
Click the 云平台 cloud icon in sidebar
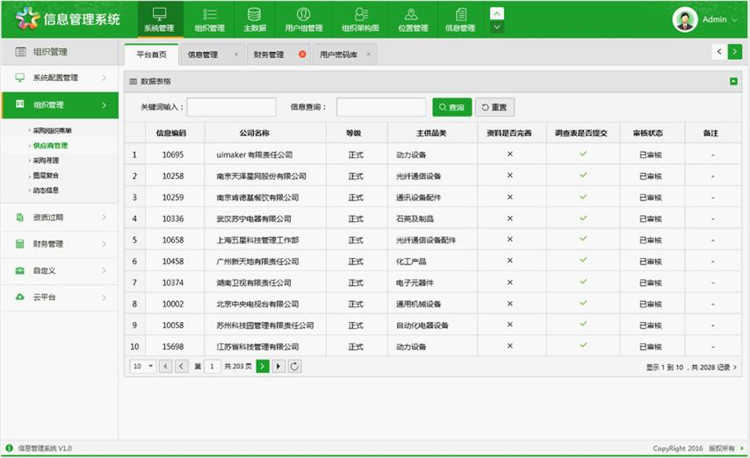tap(20, 297)
